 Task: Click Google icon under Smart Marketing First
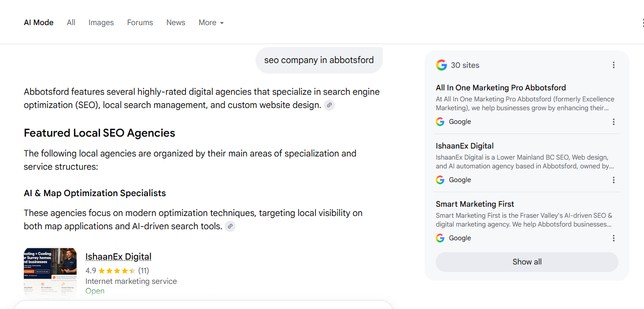pyautogui.click(x=440, y=238)
